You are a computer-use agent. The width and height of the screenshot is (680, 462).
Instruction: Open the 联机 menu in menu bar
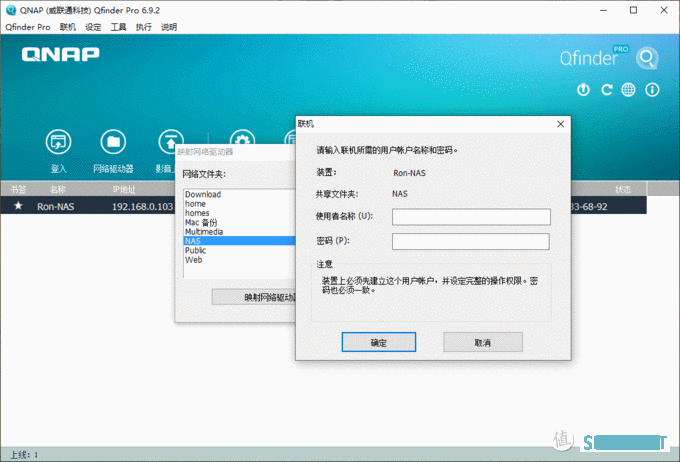click(x=68, y=27)
